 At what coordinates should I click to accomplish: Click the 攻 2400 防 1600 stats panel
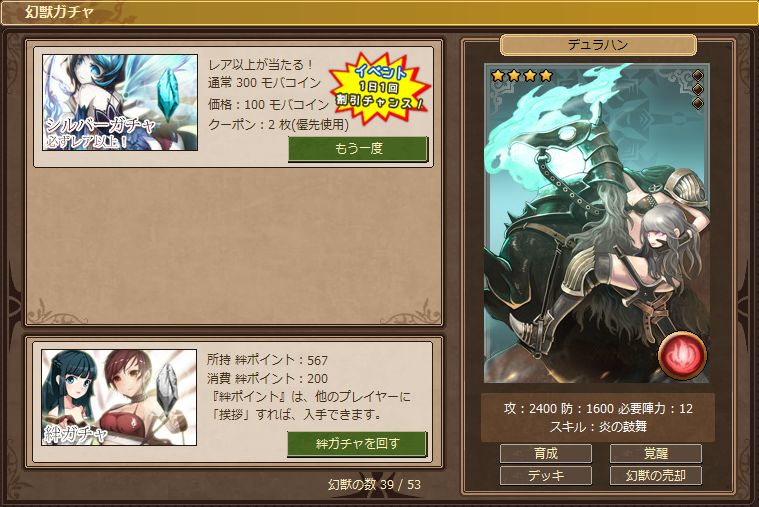coord(598,417)
